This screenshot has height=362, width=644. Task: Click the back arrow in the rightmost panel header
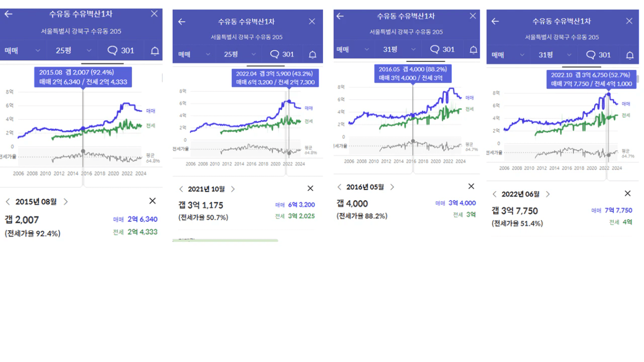click(495, 21)
